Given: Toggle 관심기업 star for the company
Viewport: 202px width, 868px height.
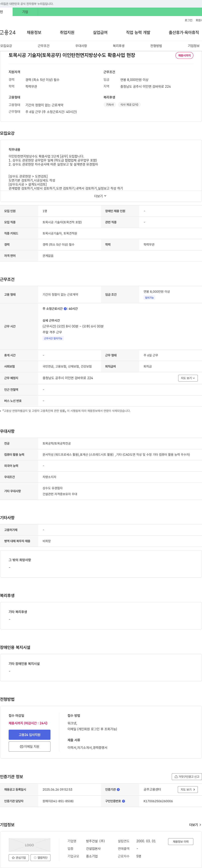Looking at the screenshot, I should click(x=19, y=857).
